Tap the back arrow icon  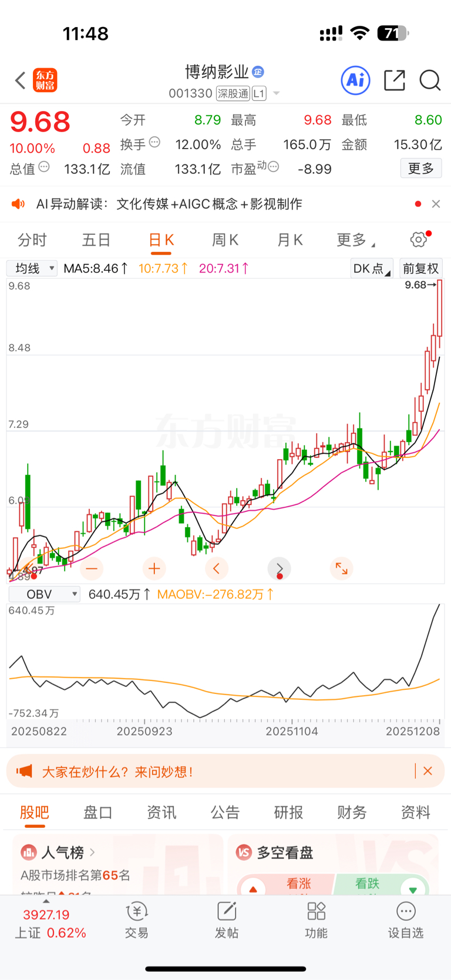point(21,80)
